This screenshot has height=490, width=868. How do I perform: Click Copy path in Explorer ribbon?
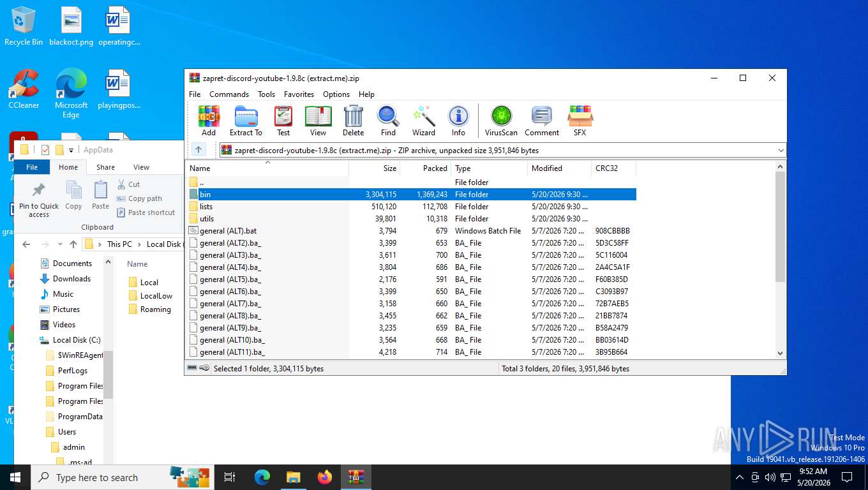(139, 198)
